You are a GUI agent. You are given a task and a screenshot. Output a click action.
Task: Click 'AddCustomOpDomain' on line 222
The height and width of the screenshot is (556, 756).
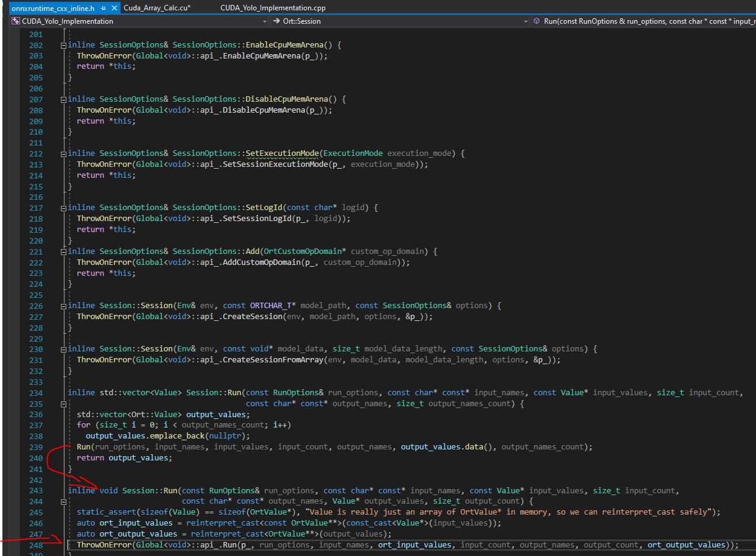coord(262,262)
